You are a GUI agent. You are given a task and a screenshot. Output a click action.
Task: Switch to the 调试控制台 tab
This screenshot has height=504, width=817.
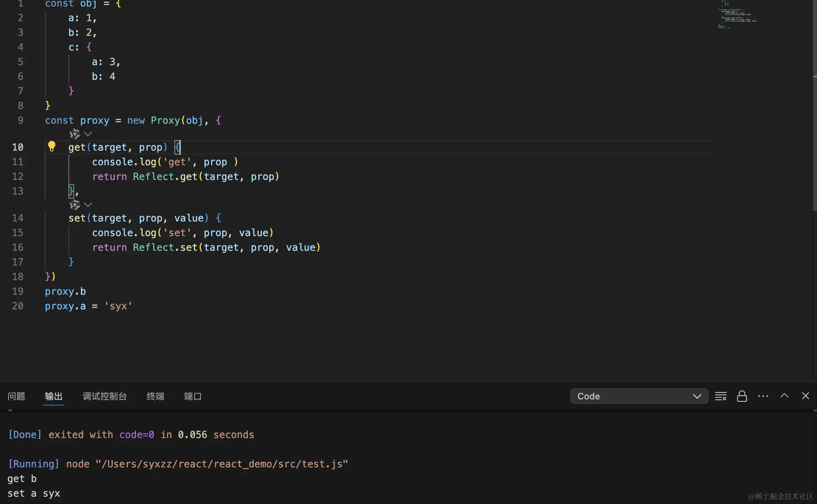tap(105, 396)
